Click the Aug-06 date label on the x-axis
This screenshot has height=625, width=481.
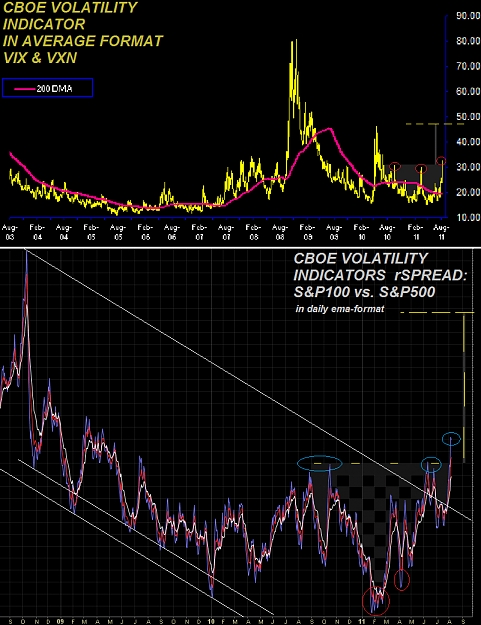coord(172,232)
